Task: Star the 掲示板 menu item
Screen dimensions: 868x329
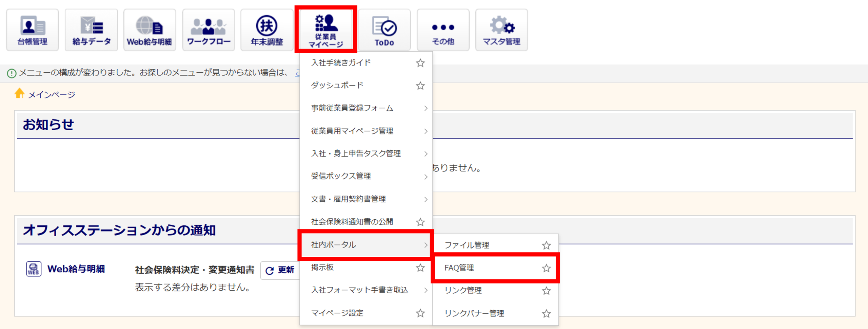Action: pyautogui.click(x=420, y=268)
